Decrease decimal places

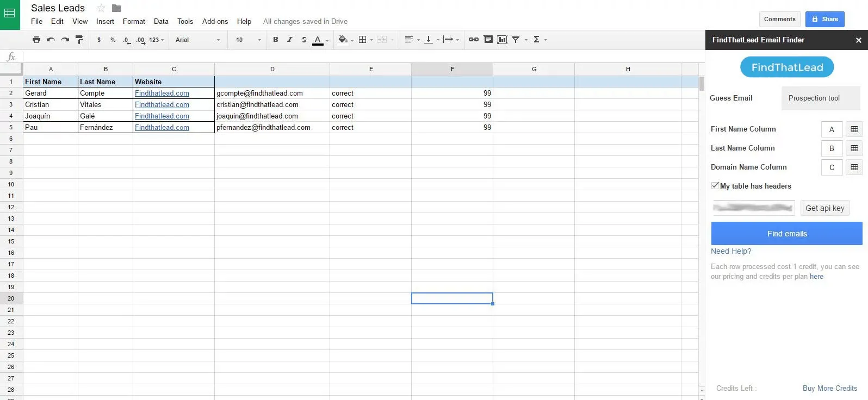(126, 40)
